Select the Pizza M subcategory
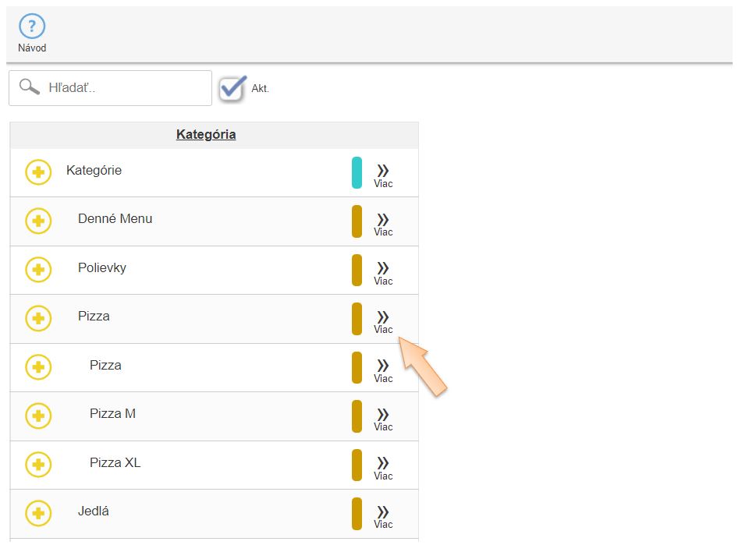The width and height of the screenshot is (756, 545). 112,413
